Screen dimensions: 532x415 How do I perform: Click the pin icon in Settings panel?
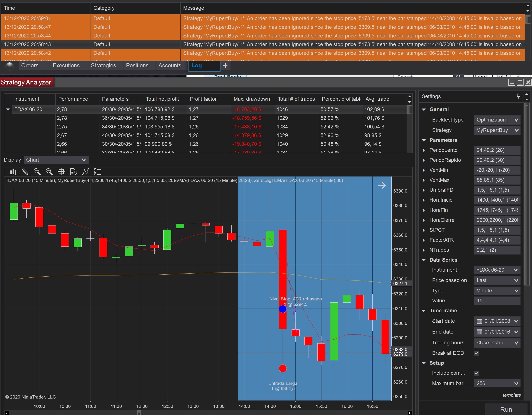[x=518, y=96]
